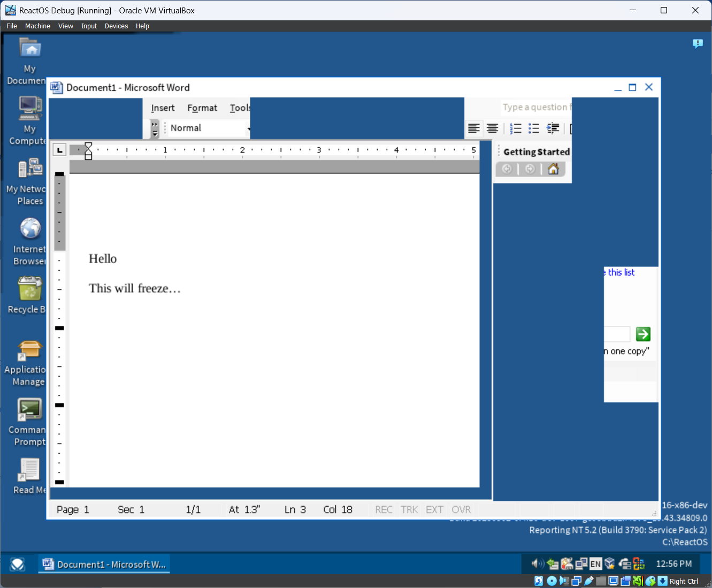This screenshot has height=588, width=712.
Task: Click the first line indent marker on ruler
Action: point(88,146)
